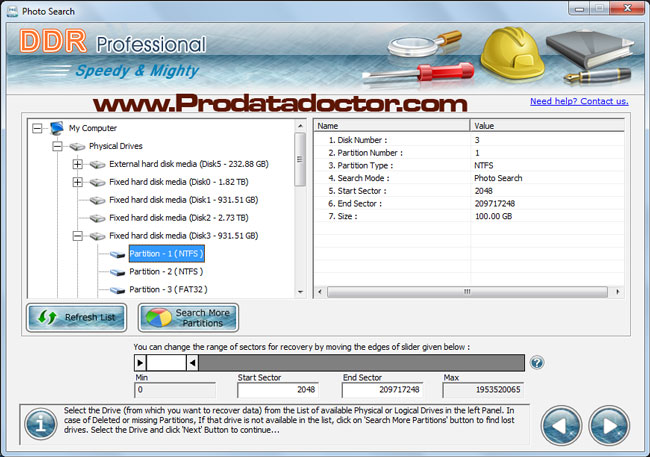Collapse the Physical Drives node
Image resolution: width=650 pixels, height=457 pixels.
pos(57,146)
